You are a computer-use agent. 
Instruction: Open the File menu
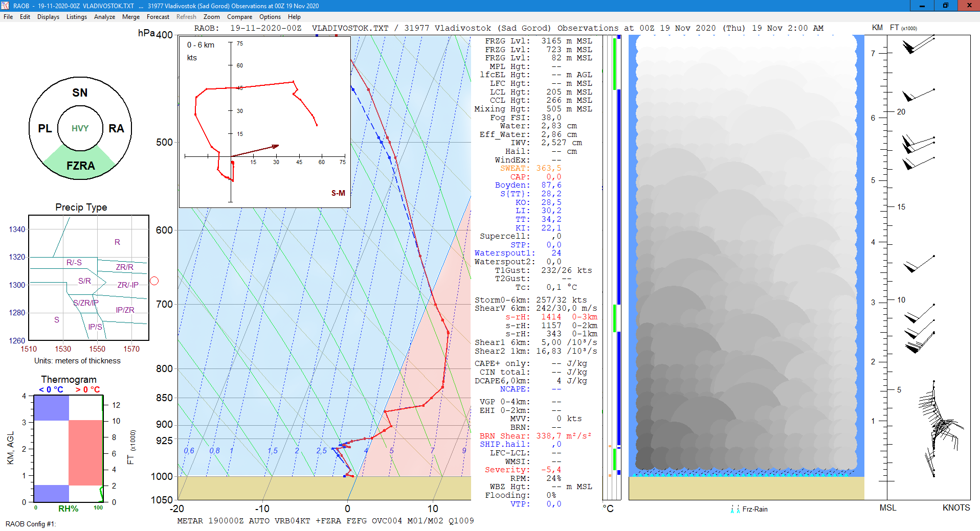pyautogui.click(x=8, y=17)
